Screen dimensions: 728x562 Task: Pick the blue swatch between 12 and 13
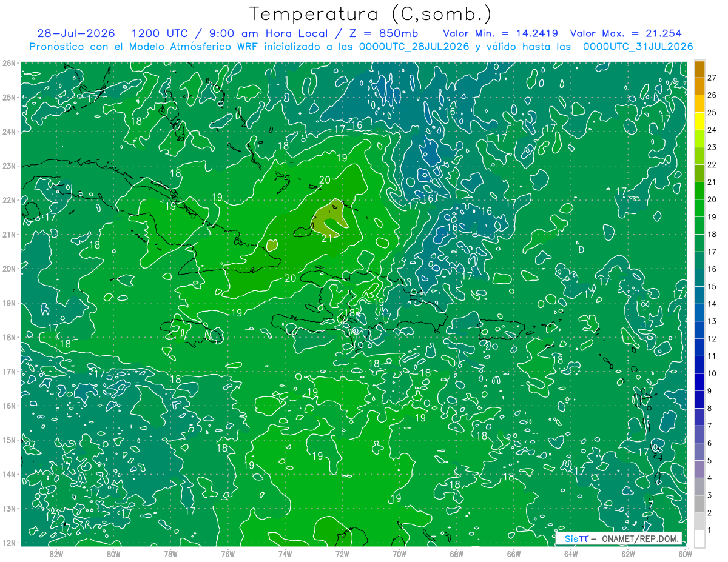[x=699, y=330]
